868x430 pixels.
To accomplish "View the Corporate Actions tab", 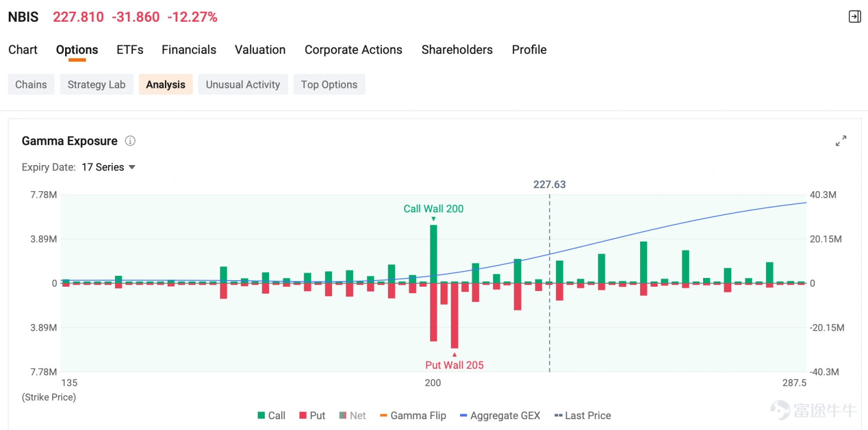I will [353, 50].
